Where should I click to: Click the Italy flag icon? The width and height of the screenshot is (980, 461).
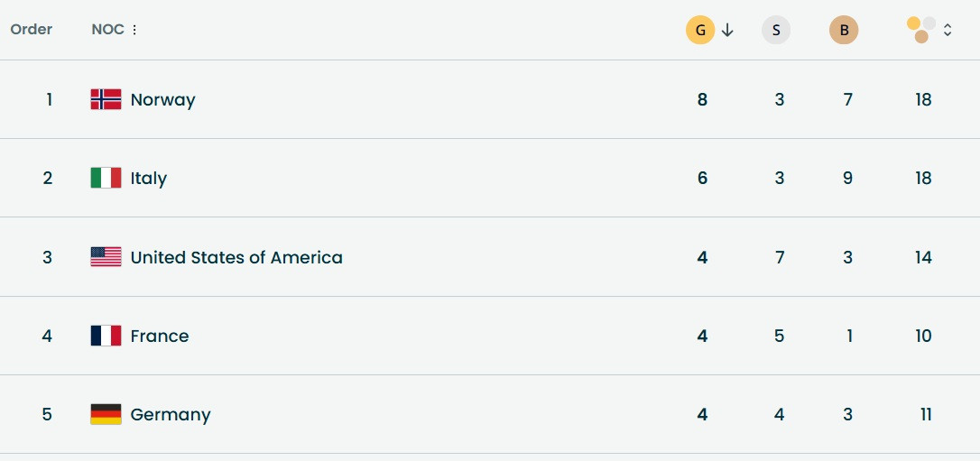[106, 178]
